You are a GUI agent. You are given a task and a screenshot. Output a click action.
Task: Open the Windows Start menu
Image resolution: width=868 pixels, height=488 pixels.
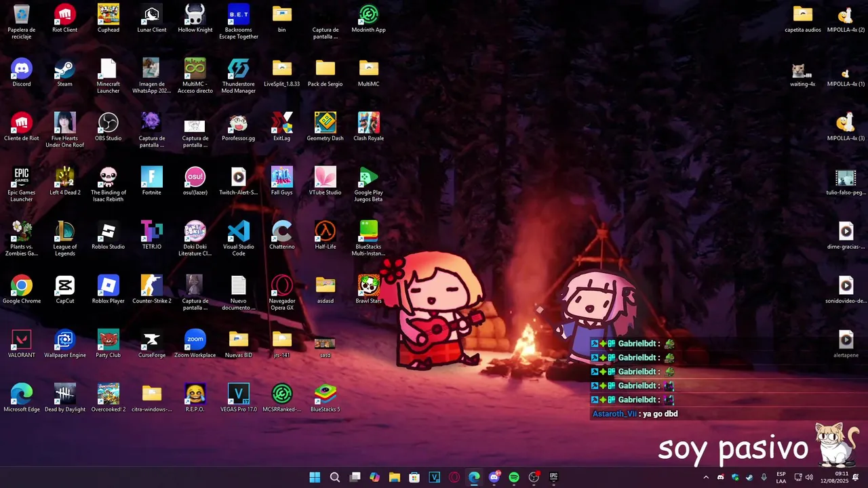315,477
